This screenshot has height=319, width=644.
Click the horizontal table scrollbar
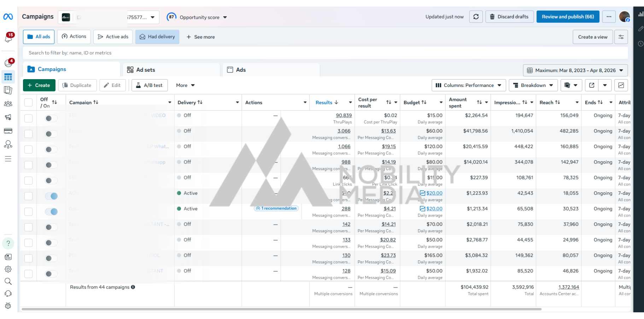[x=281, y=309]
